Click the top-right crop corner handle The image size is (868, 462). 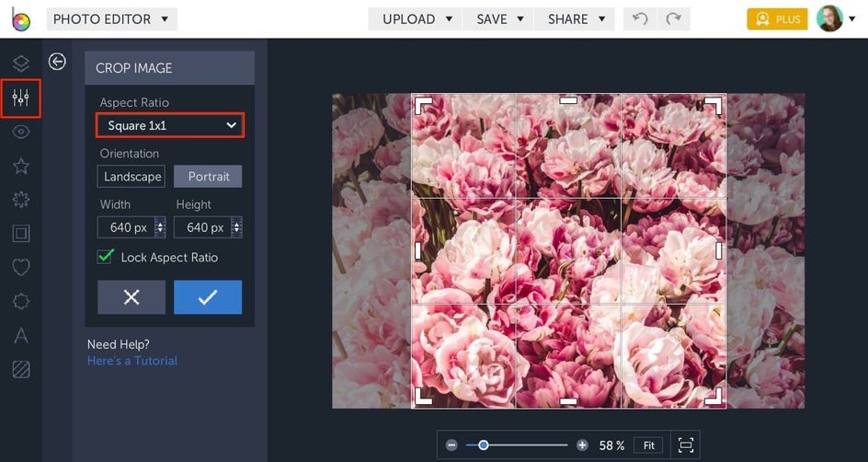(x=714, y=105)
